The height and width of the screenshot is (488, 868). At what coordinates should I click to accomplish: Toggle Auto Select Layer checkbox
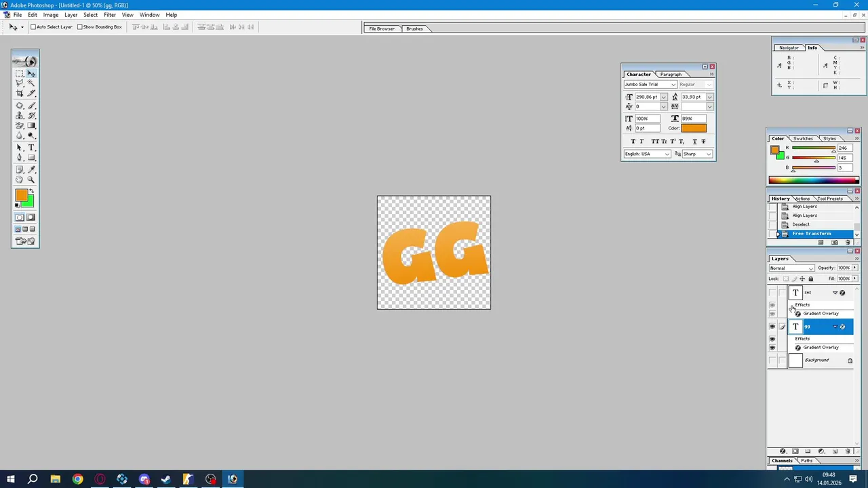pos(33,27)
